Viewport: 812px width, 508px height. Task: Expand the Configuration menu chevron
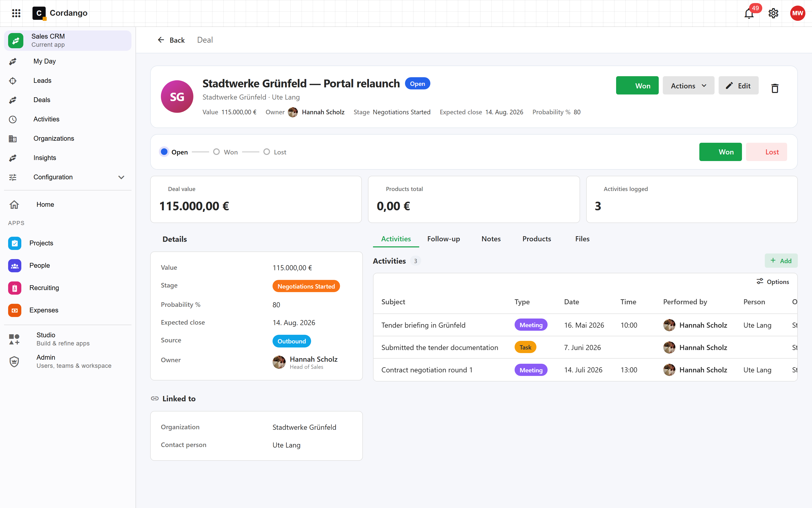coord(122,177)
